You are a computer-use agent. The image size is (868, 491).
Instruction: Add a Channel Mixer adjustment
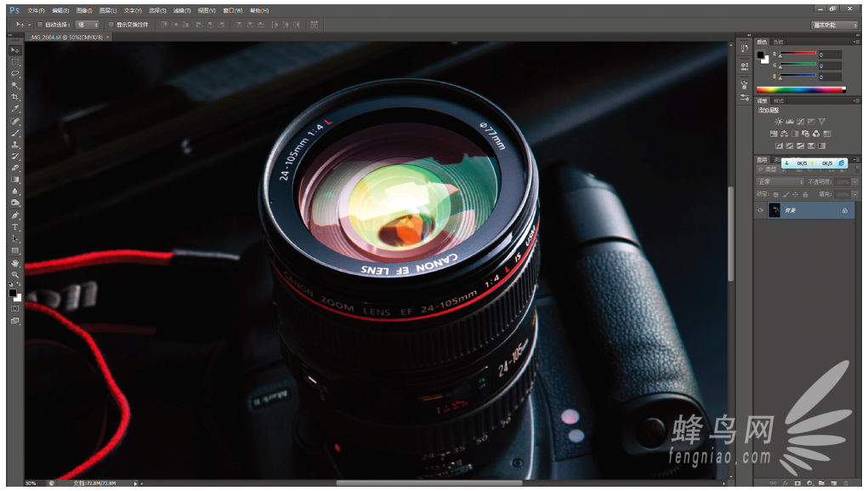[816, 134]
